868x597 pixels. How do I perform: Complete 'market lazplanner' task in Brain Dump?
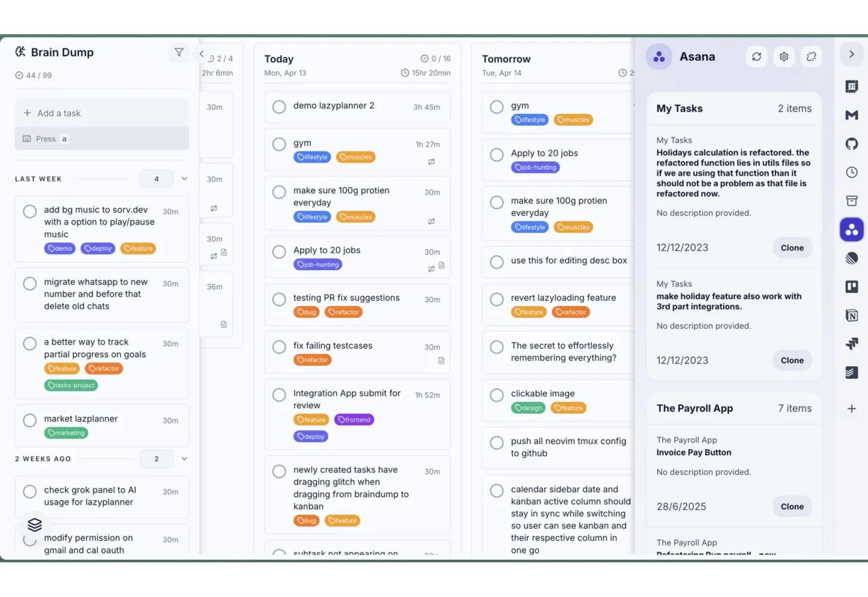pos(30,420)
